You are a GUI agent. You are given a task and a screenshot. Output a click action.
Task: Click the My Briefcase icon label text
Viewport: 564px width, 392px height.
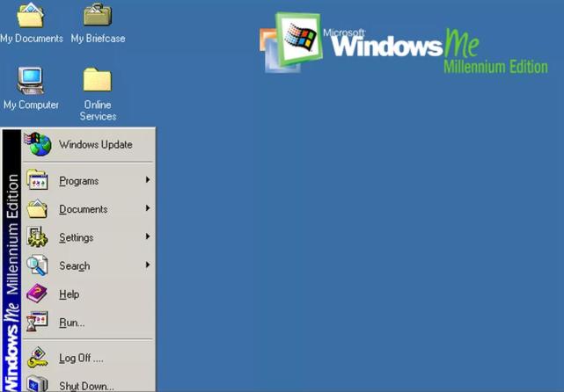click(x=98, y=39)
